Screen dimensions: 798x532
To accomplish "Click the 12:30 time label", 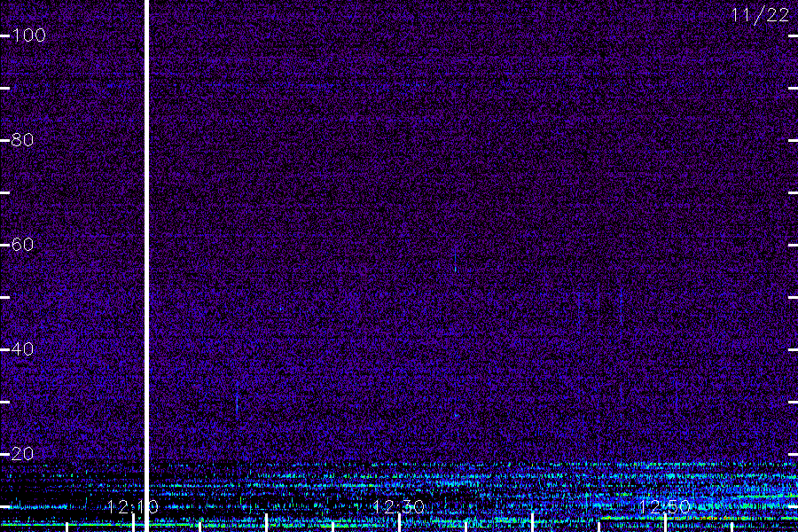I will click(398, 506).
